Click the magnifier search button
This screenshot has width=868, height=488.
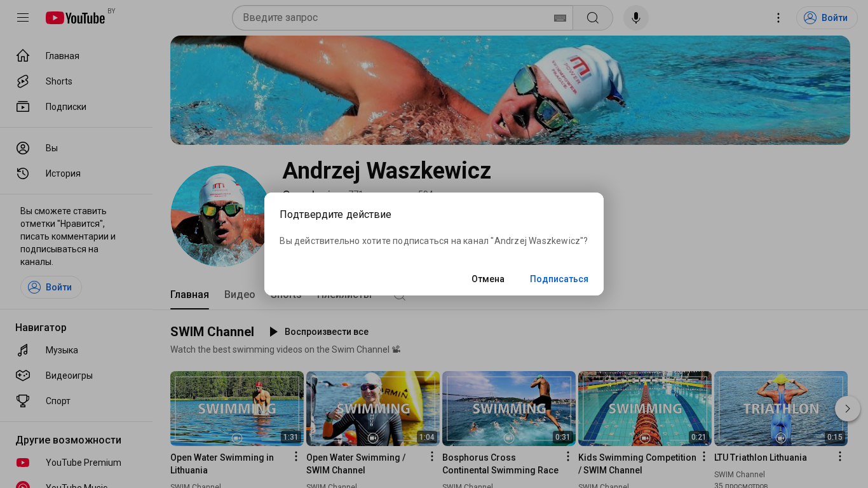coord(593,18)
